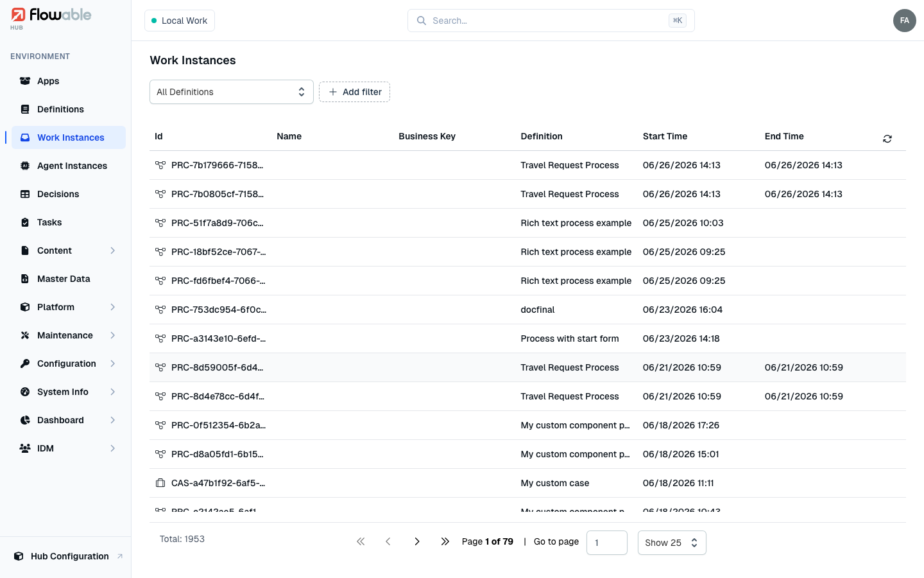
Task: Click the search magnifier icon
Action: pyautogui.click(x=422, y=21)
